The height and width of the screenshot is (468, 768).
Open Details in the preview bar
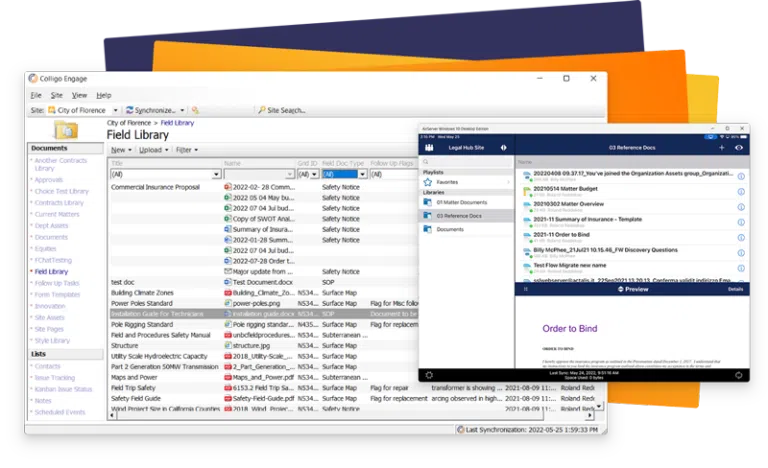[735, 289]
